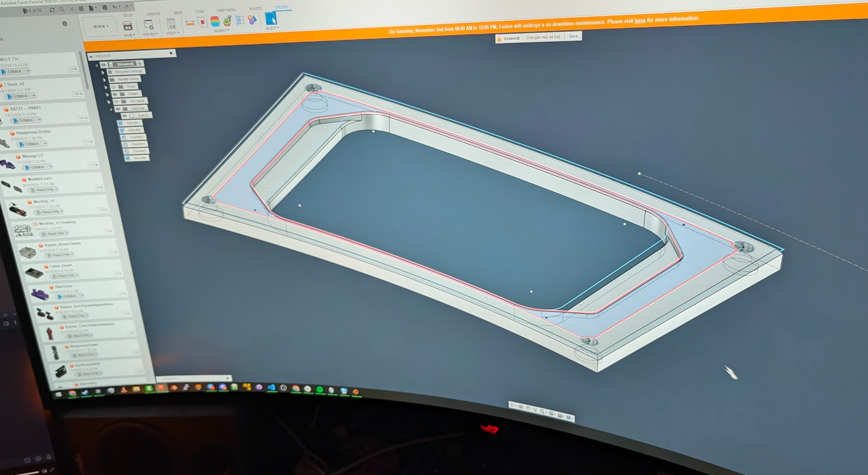Toggle Sketches folder visibility eye
The image size is (868, 475).
tap(118, 109)
